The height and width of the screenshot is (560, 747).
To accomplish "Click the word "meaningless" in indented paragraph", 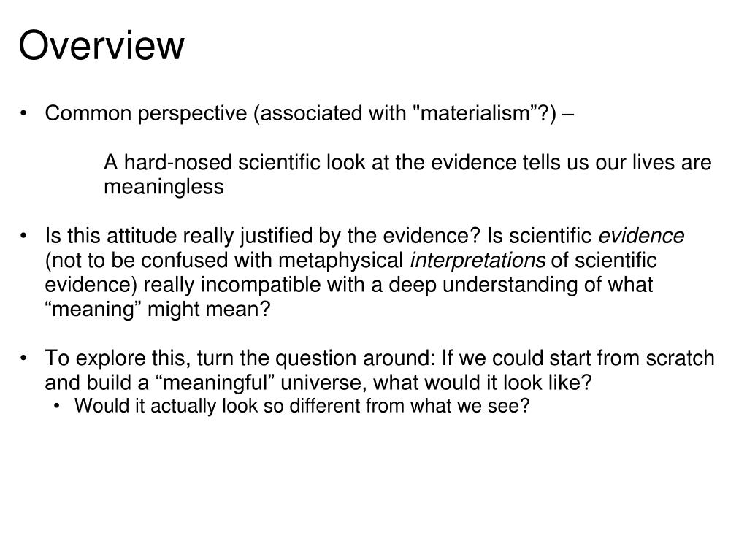I will tap(164, 186).
